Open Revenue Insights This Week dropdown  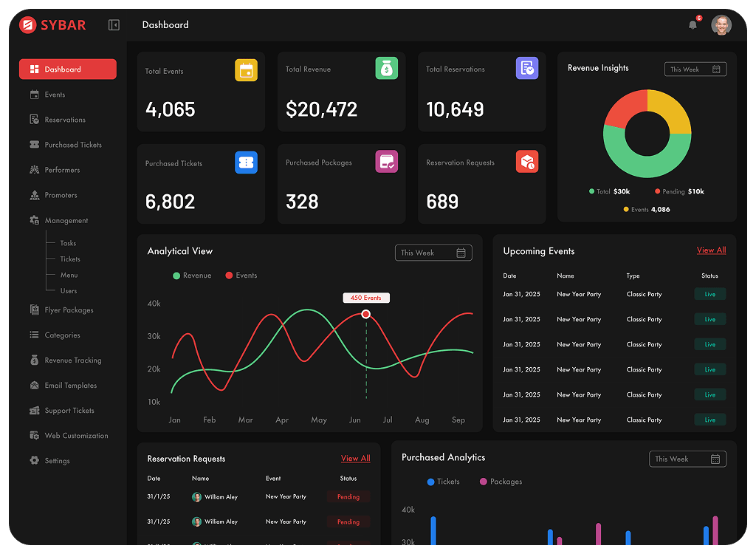point(695,69)
